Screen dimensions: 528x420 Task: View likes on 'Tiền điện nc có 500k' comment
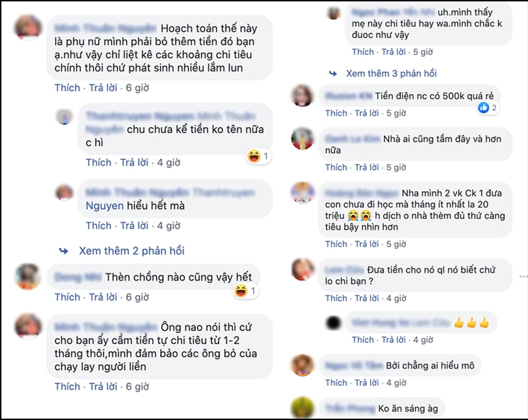[487, 108]
